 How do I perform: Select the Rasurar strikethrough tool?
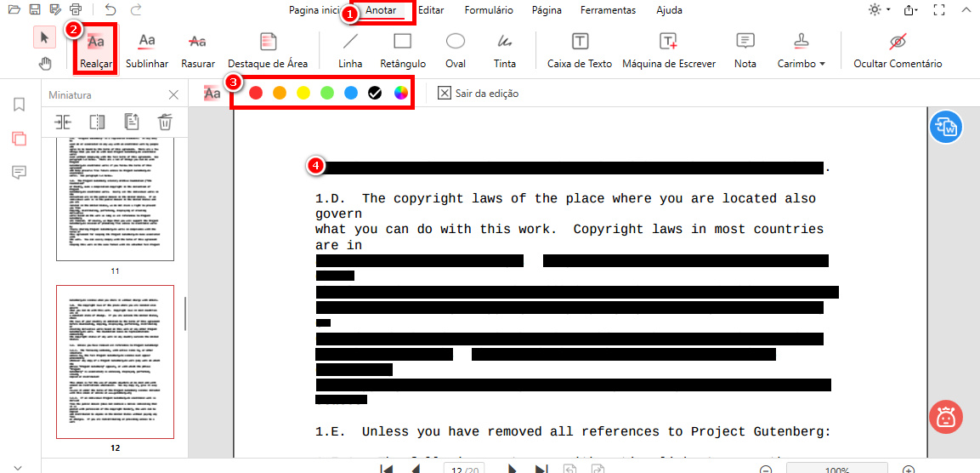pos(198,50)
